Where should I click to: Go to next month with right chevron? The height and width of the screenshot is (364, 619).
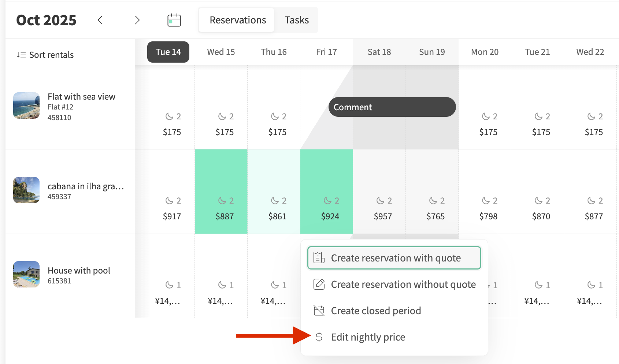(x=137, y=20)
